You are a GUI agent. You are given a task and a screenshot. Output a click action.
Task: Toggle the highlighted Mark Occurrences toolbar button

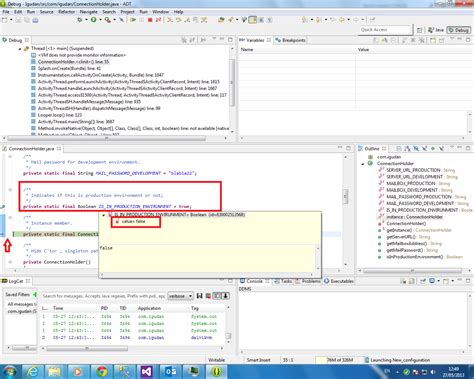point(253,20)
